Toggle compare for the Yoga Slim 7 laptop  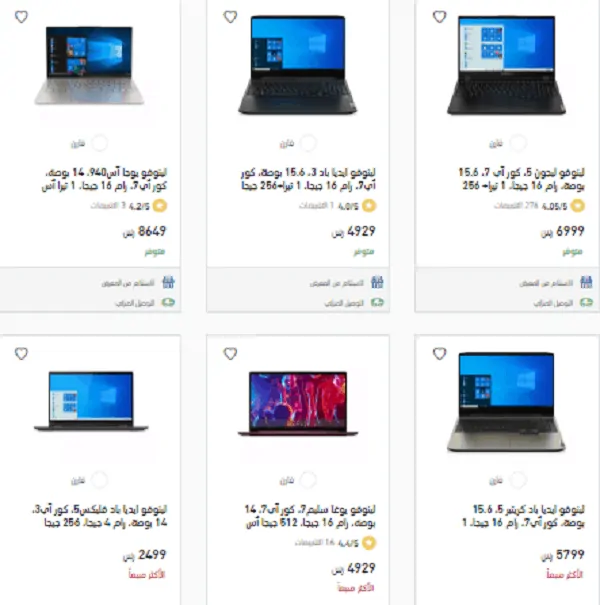[308, 480]
